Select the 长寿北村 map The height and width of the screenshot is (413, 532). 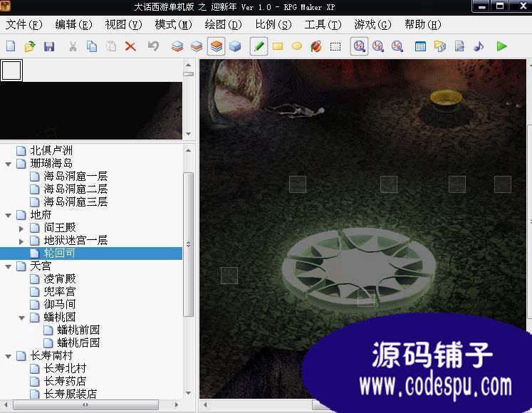(x=65, y=368)
